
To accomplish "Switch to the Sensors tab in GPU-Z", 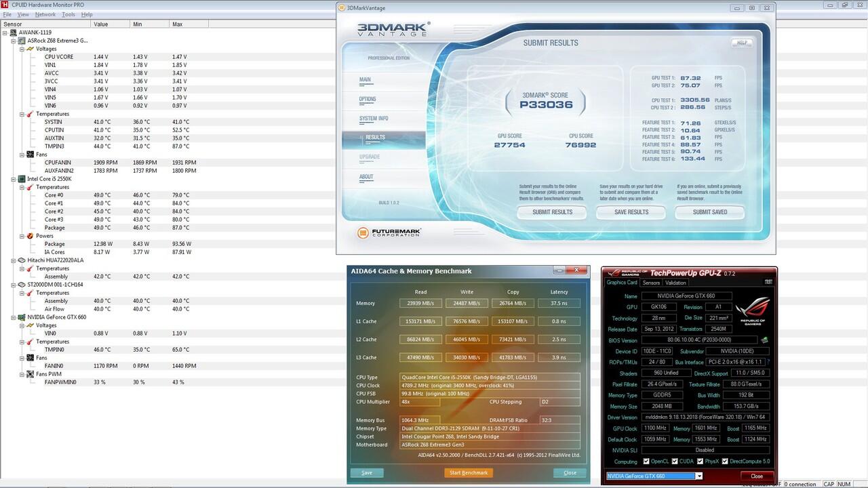I will coord(651,283).
